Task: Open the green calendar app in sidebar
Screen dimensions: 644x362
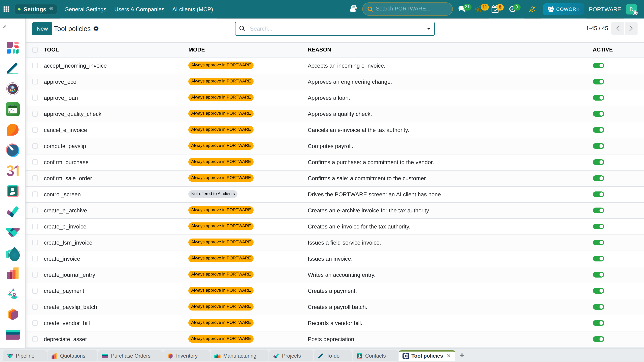Action: (x=12, y=109)
